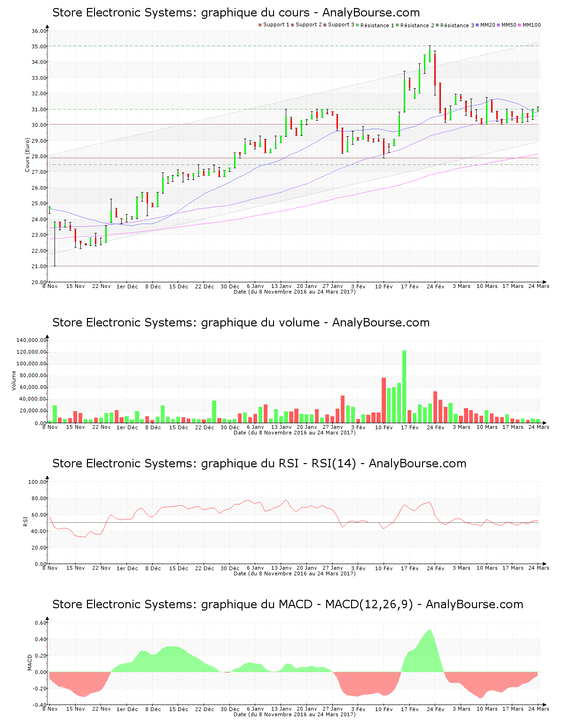Click the date range caption under price chart
This screenshot has width=564, height=728.
click(x=295, y=292)
